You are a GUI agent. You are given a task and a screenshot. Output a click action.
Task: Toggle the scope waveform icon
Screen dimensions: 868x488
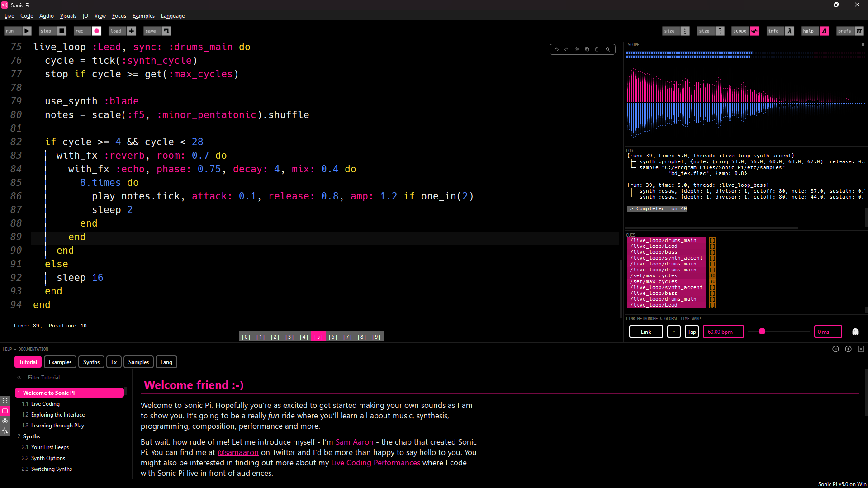pos(755,31)
